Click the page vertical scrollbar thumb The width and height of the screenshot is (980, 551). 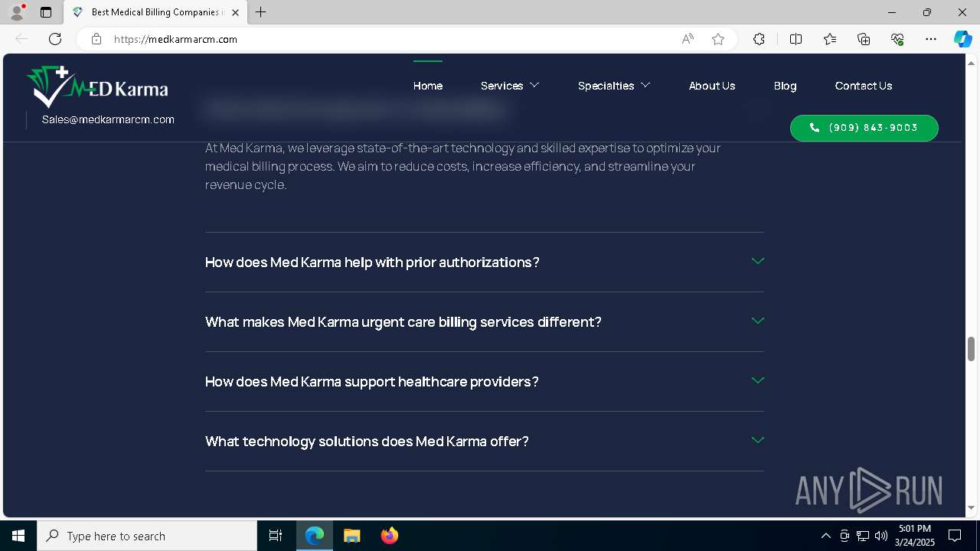coord(971,349)
